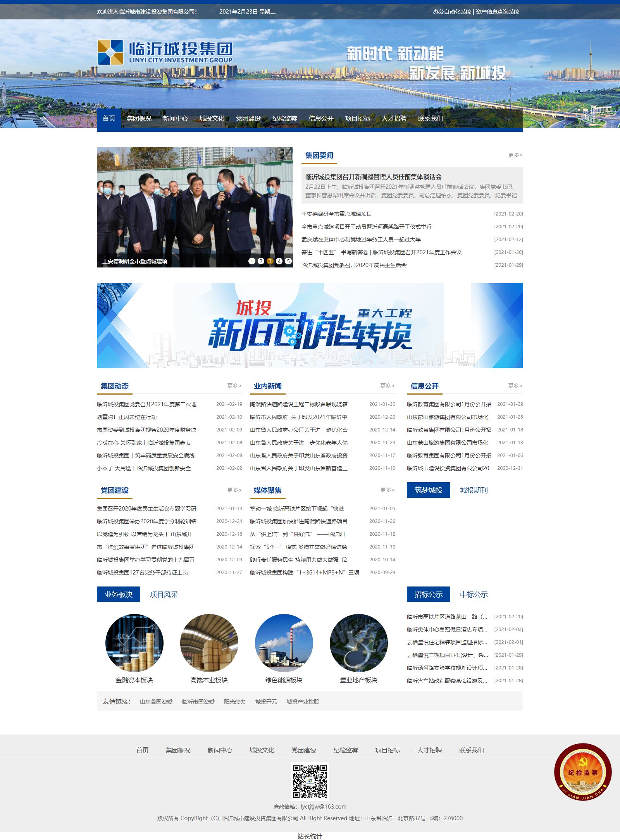Open 陶然路快速路建设工程二标段首联现浇箱 article
Image resolution: width=620 pixels, height=840 pixels.
click(x=299, y=404)
